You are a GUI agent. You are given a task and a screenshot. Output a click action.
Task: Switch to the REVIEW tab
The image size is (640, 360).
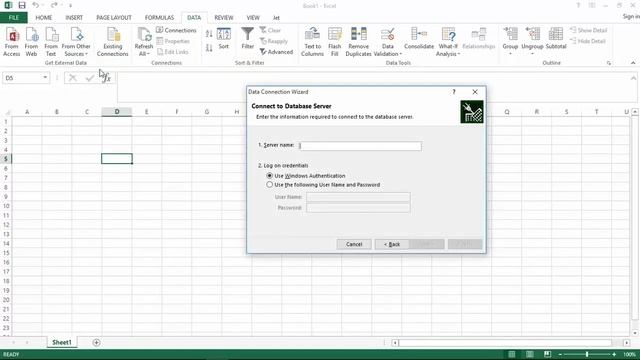click(224, 18)
